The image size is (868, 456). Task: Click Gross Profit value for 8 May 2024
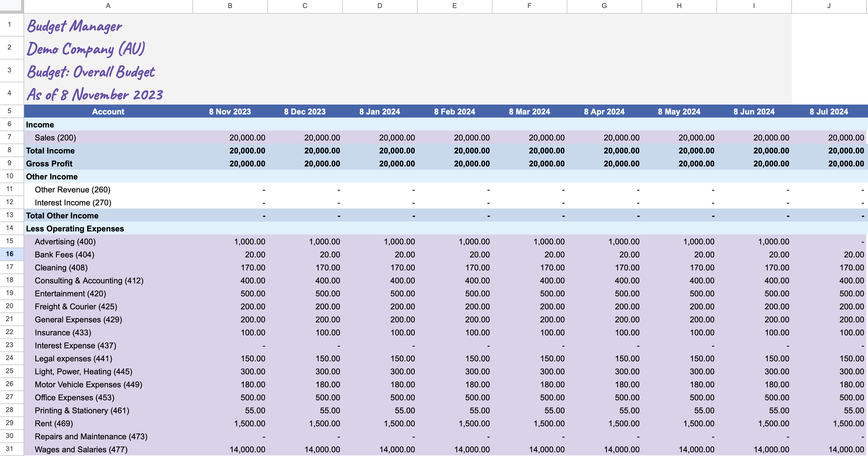tap(679, 163)
